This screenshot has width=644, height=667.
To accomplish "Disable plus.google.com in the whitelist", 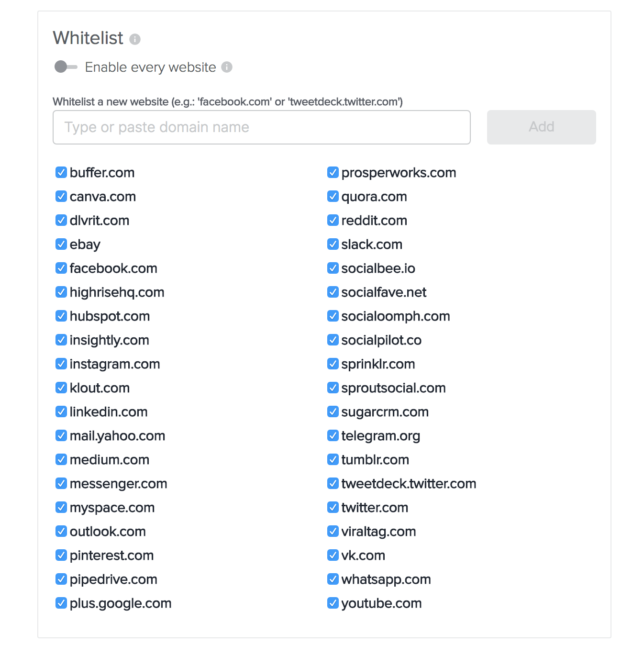I will click(61, 603).
